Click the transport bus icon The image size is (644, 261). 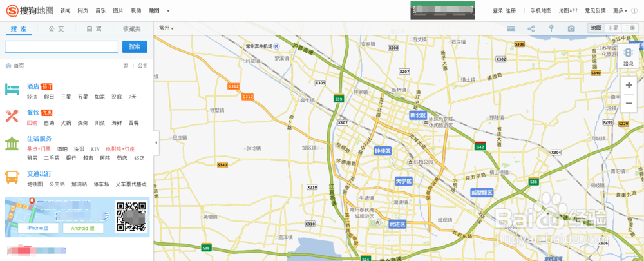point(12,177)
